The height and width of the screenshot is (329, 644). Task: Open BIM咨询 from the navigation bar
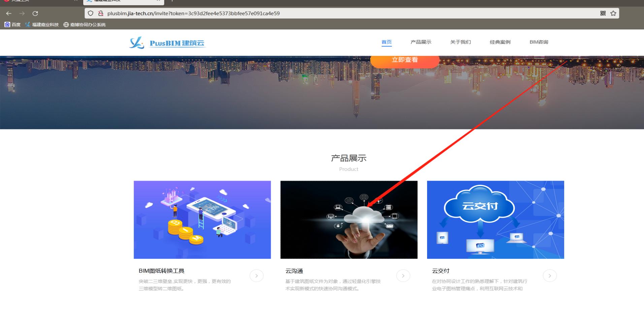[x=539, y=42]
